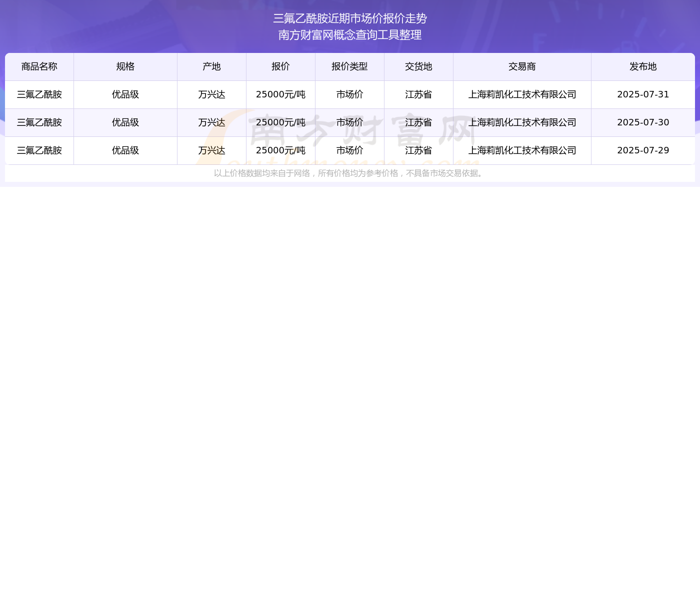700x602 pixels.
Task: Click the date 2025-07-29
Action: pos(643,150)
